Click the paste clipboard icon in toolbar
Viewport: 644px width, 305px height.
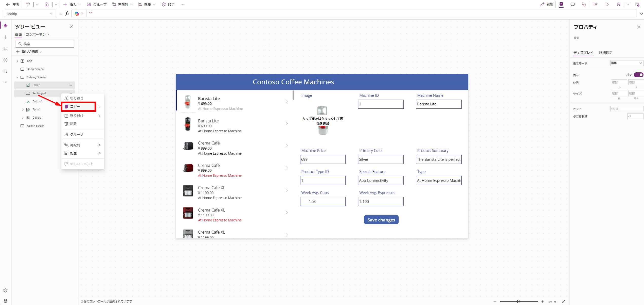pos(47,5)
